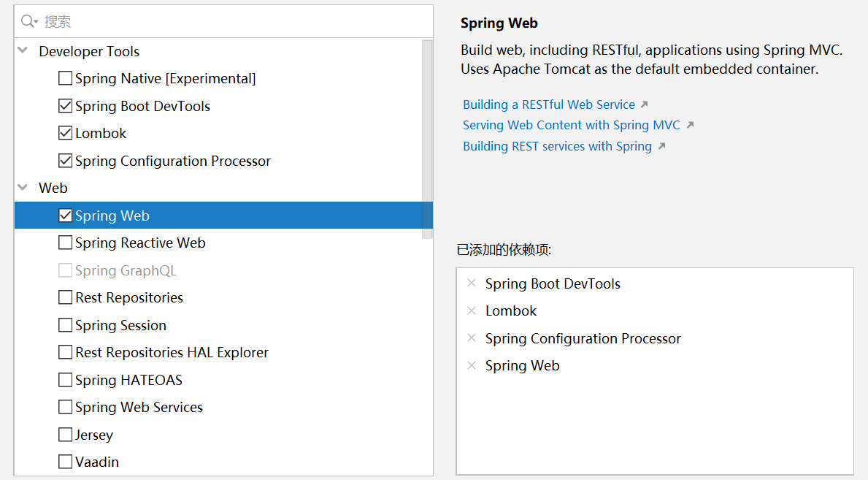Screen dimensions: 868x480
Task: Check the Jersey checkbox
Action: pos(65,435)
